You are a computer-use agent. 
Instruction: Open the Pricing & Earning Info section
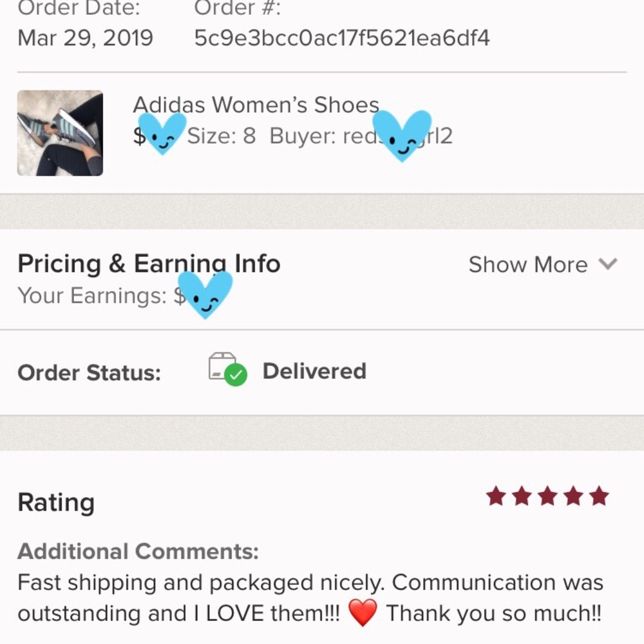[149, 263]
